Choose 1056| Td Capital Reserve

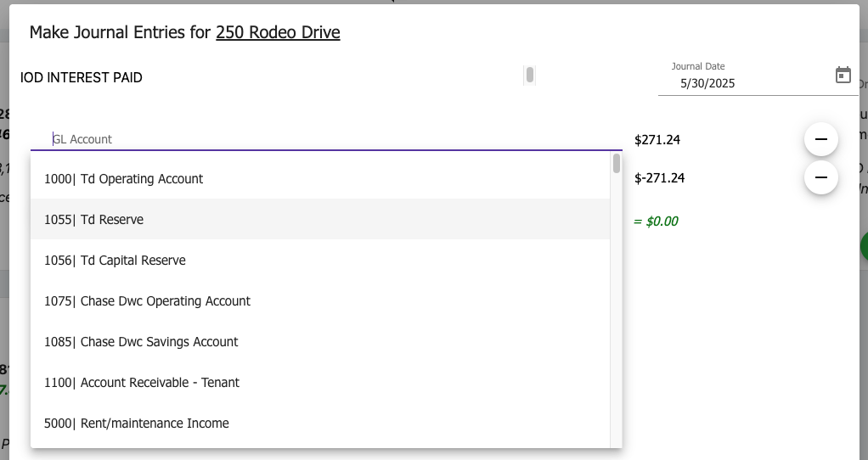click(x=320, y=261)
